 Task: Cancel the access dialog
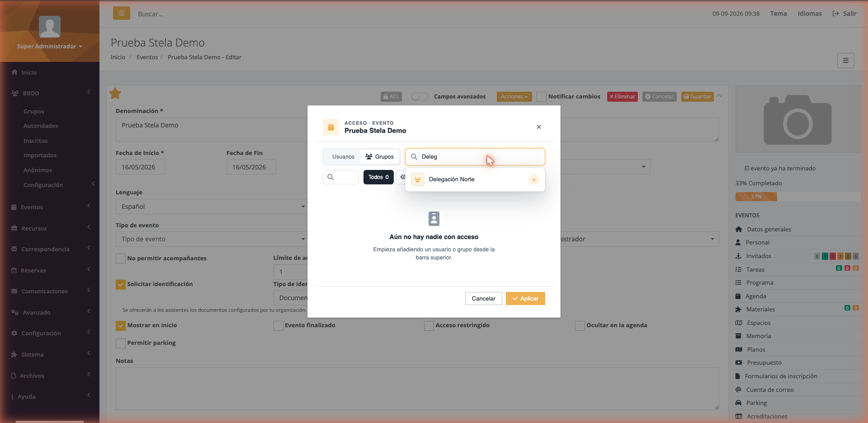point(483,299)
